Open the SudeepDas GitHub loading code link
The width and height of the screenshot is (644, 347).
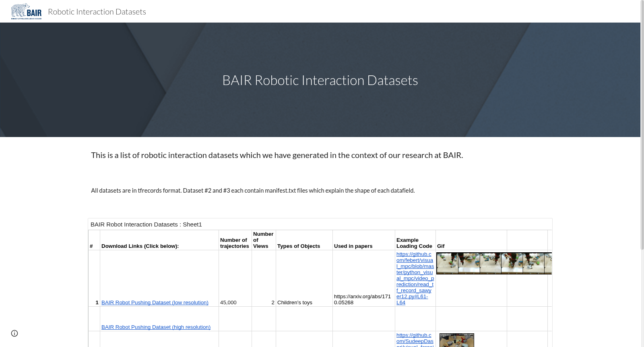point(415,340)
